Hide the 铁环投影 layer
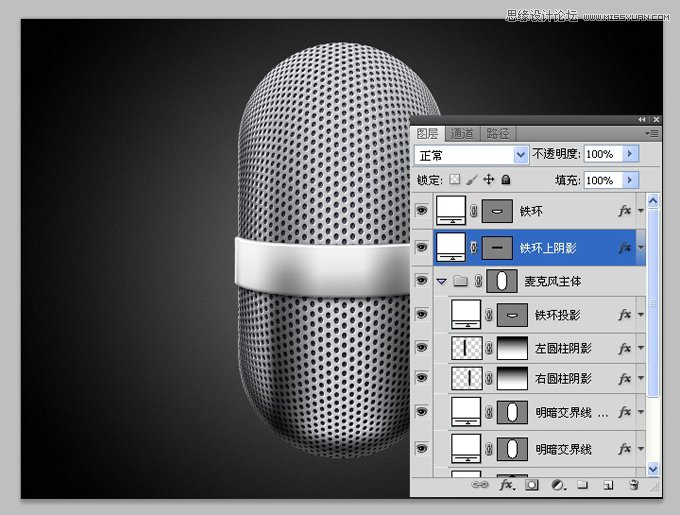This screenshot has width=680, height=515. 422,314
